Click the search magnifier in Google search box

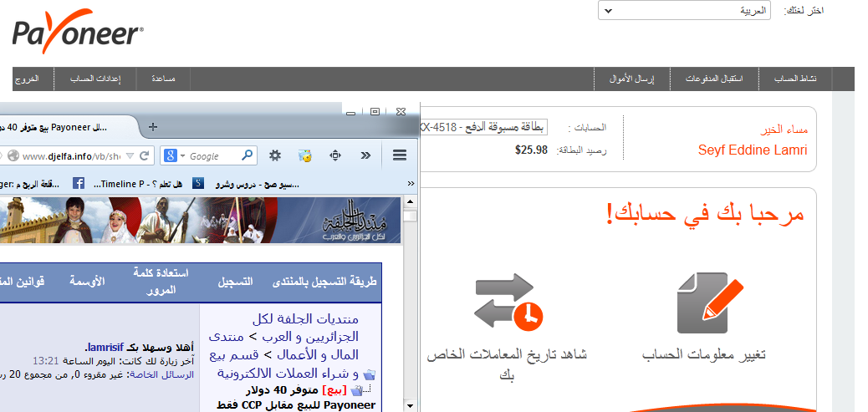248,156
